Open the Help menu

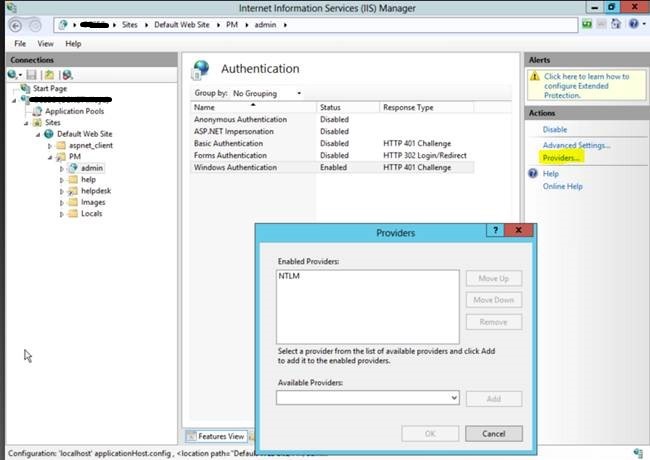[x=73, y=44]
